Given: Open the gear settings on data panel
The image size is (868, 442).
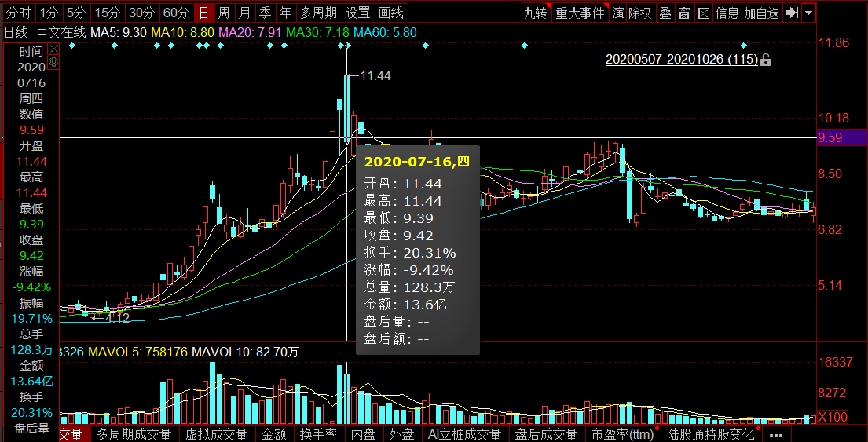Looking at the screenshot, I should pyautogui.click(x=53, y=62).
